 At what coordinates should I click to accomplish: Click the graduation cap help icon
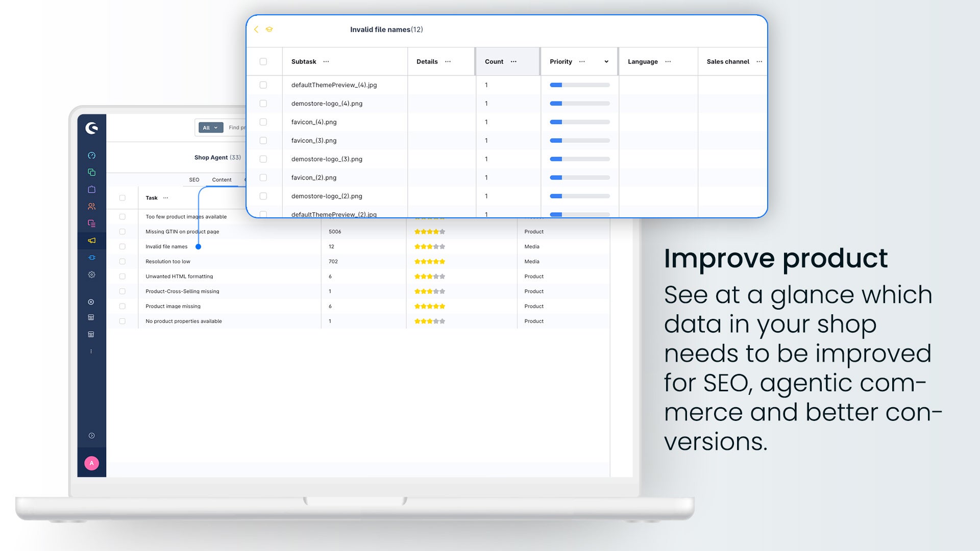point(269,30)
